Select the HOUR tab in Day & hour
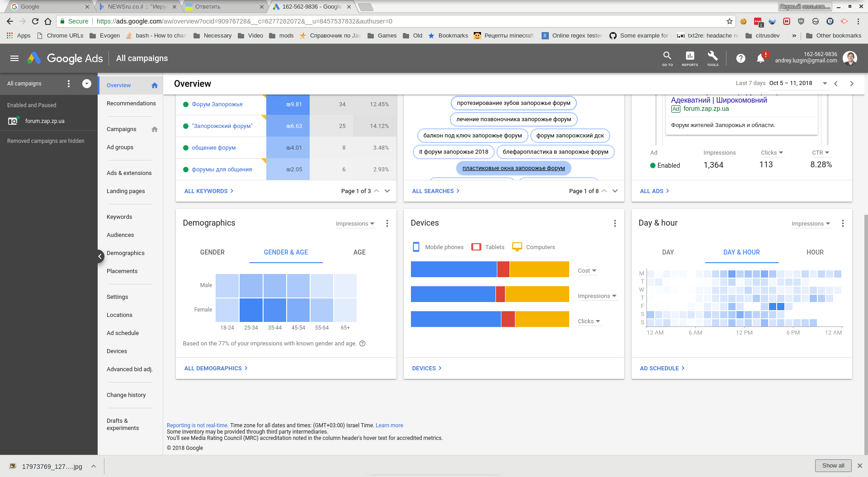868x477 pixels. (x=815, y=252)
